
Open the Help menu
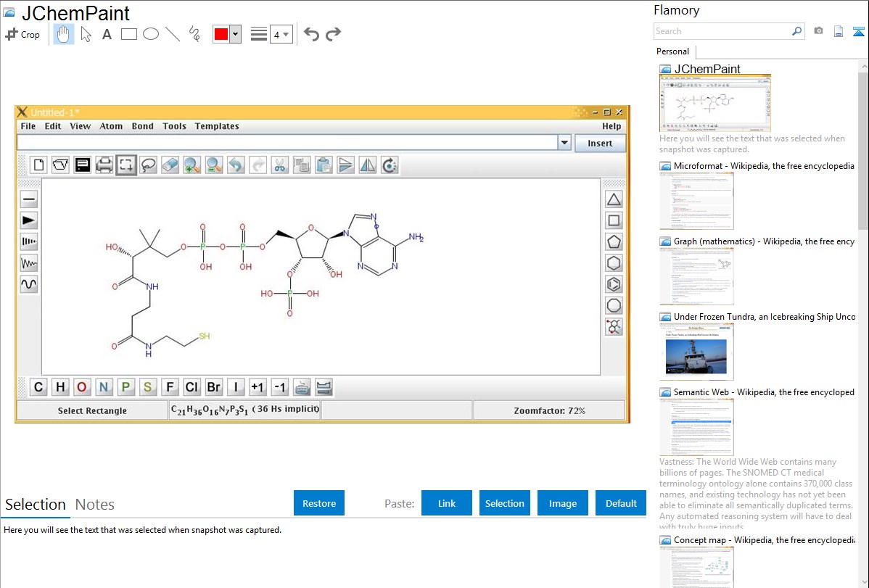611,126
